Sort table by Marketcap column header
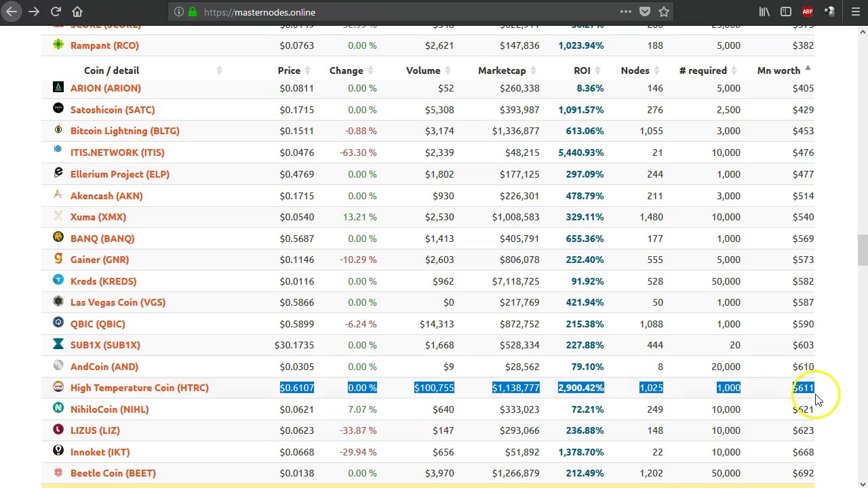This screenshot has height=488, width=868. pos(502,70)
